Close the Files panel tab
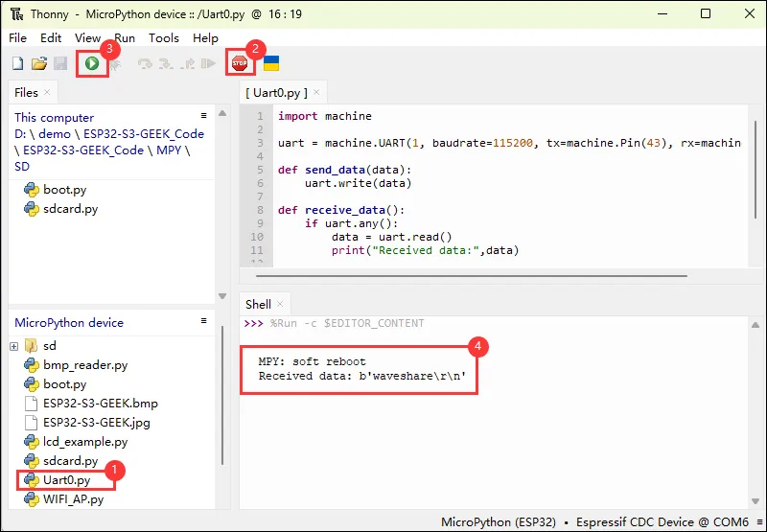The width and height of the screenshot is (767, 532). point(48,93)
